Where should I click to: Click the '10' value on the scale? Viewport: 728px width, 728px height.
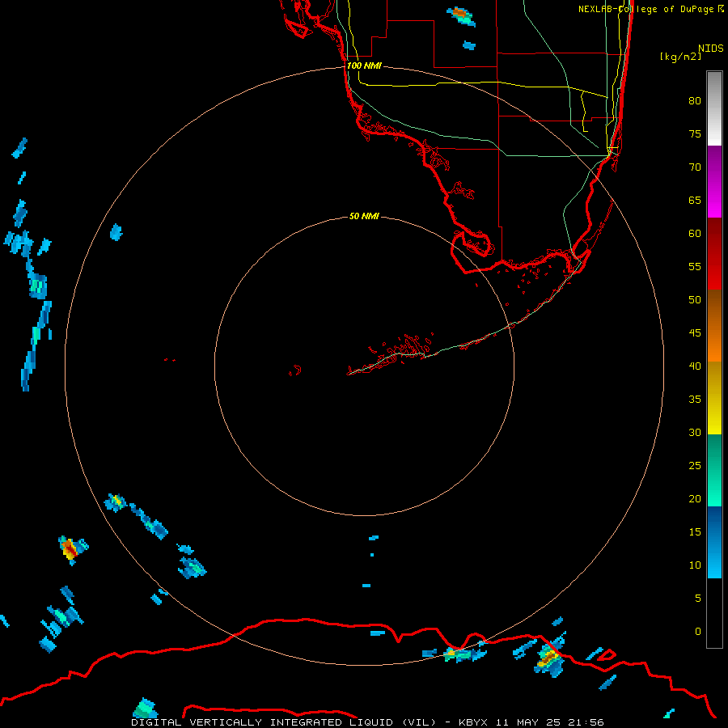695,565
